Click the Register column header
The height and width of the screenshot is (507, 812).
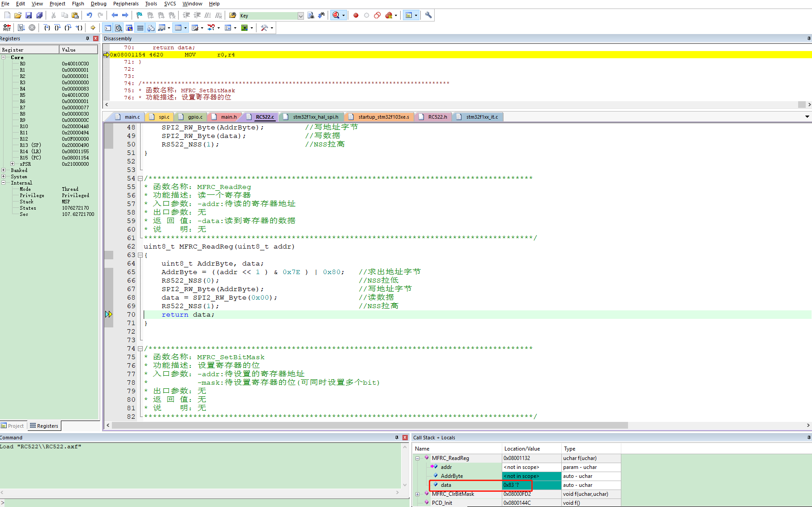tap(30, 50)
